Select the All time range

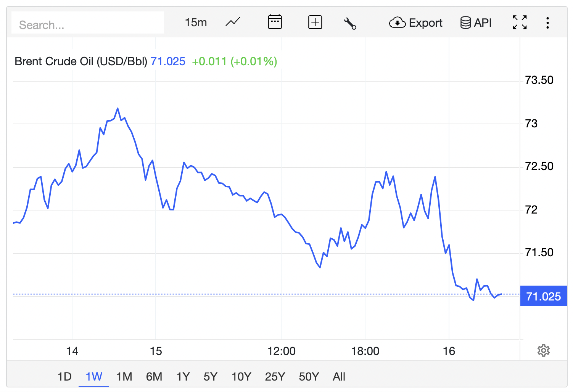[x=339, y=377]
